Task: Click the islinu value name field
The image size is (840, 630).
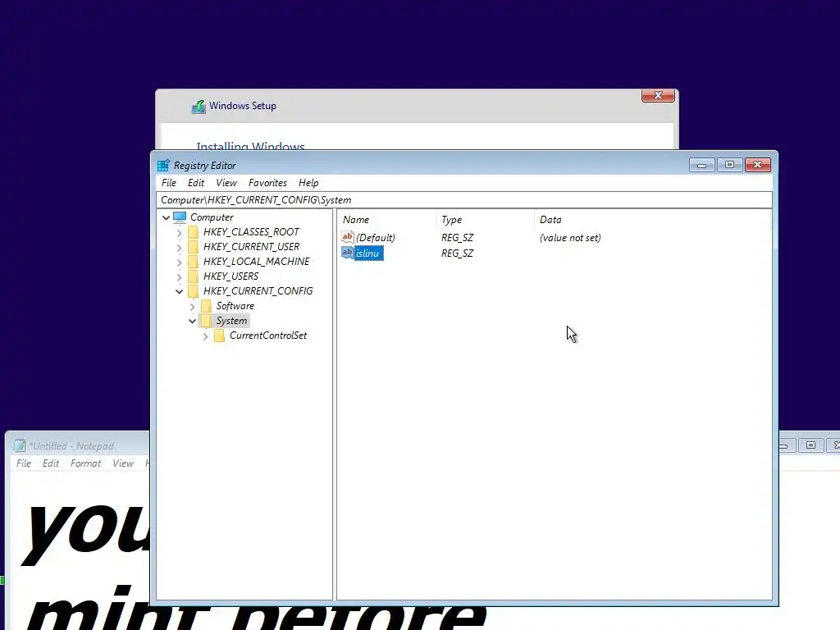Action: [x=368, y=253]
